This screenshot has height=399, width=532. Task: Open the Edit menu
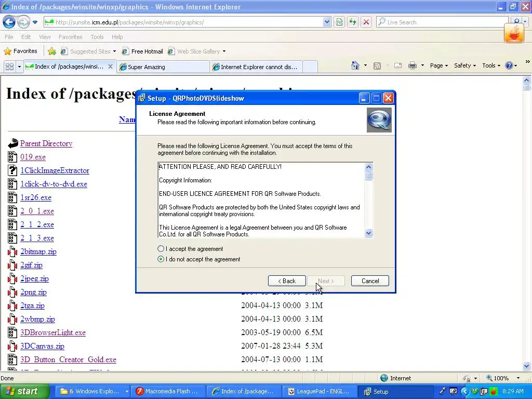coord(26,37)
